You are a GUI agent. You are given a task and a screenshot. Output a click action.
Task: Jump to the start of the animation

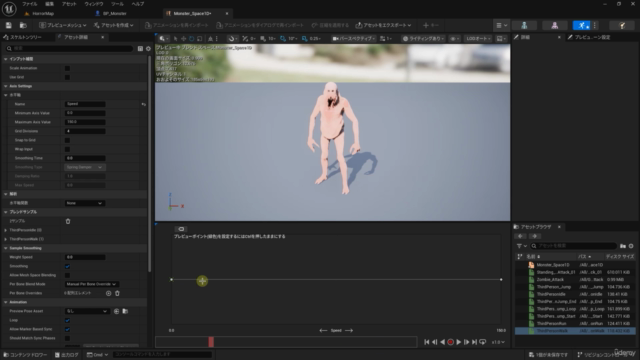coord(427,342)
